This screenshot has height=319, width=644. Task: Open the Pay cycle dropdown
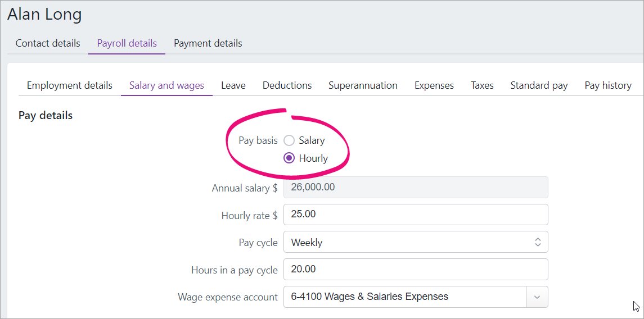click(415, 243)
